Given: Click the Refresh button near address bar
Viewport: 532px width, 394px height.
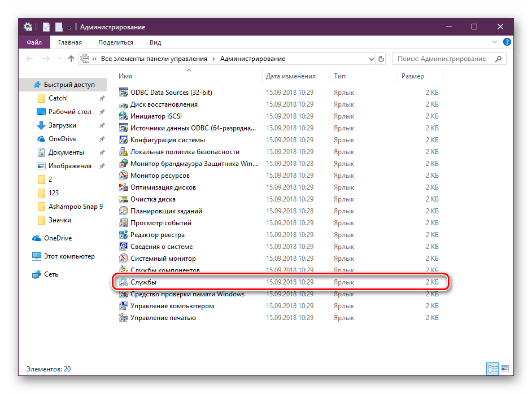Looking at the screenshot, I should point(381,59).
